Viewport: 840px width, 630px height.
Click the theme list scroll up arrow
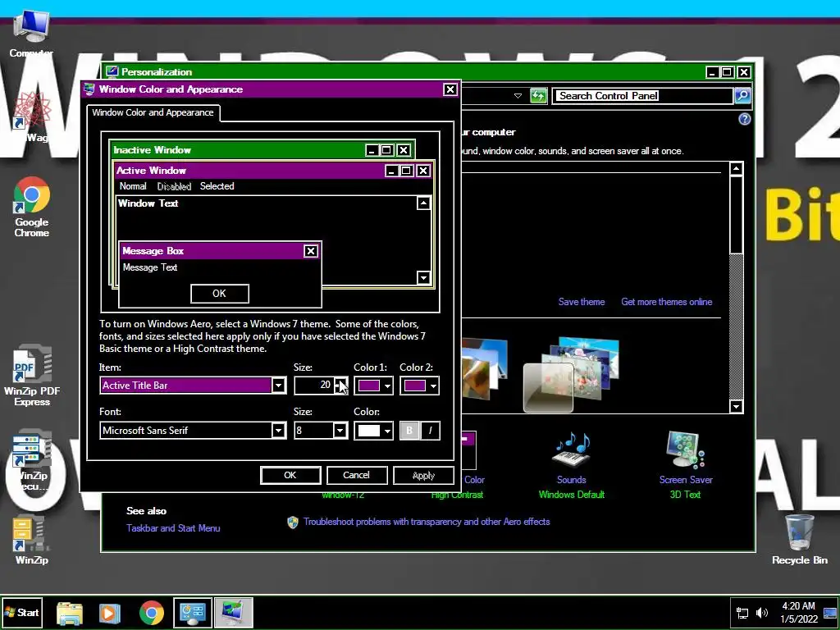(736, 169)
